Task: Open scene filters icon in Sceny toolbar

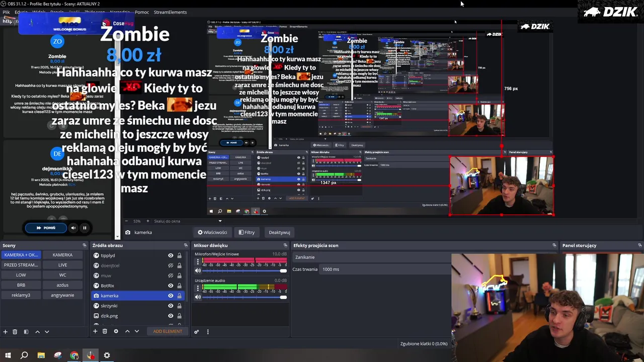Action: coord(26,332)
